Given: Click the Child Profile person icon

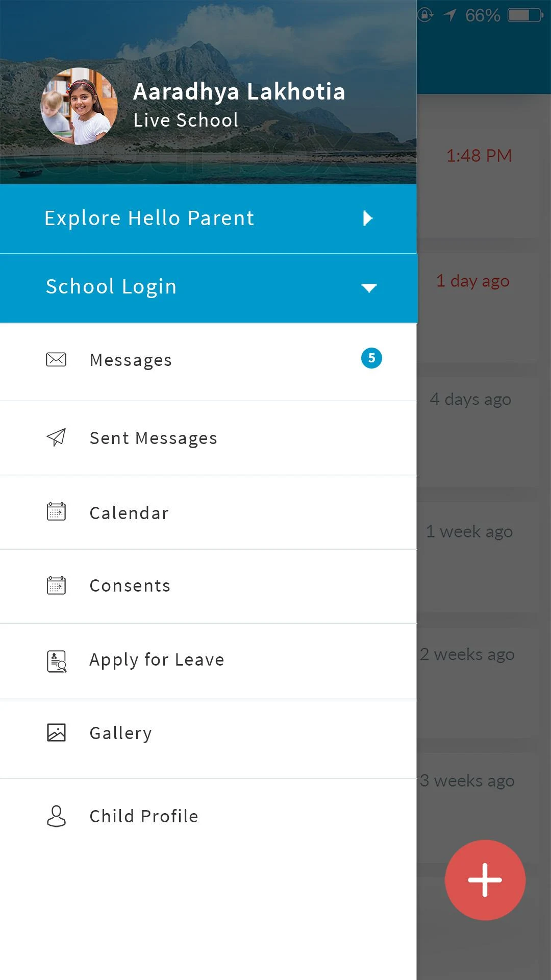Looking at the screenshot, I should (56, 816).
